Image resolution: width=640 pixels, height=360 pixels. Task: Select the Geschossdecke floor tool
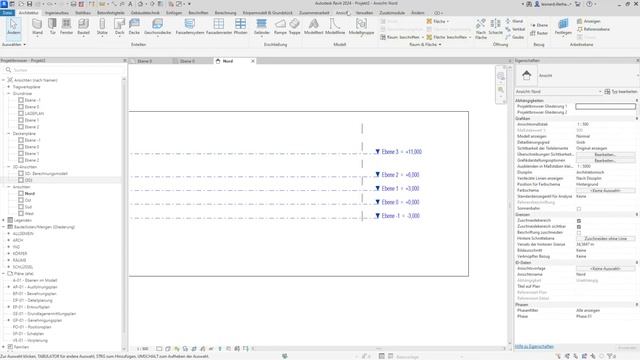[157, 27]
